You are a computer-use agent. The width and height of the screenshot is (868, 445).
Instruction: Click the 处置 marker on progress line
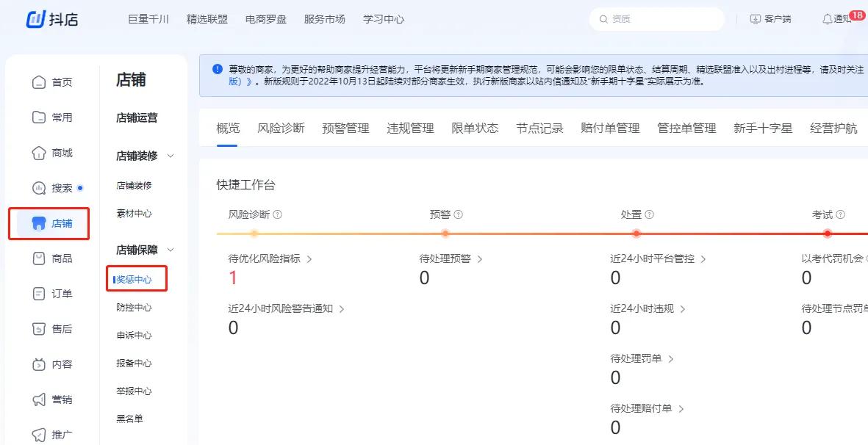(636, 234)
